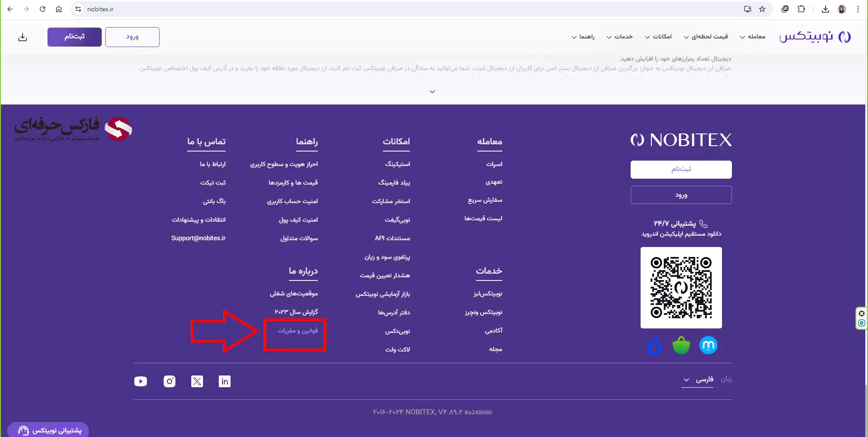The image size is (868, 437).
Task: Click the Support@nobitex.ir email link
Action: [198, 238]
